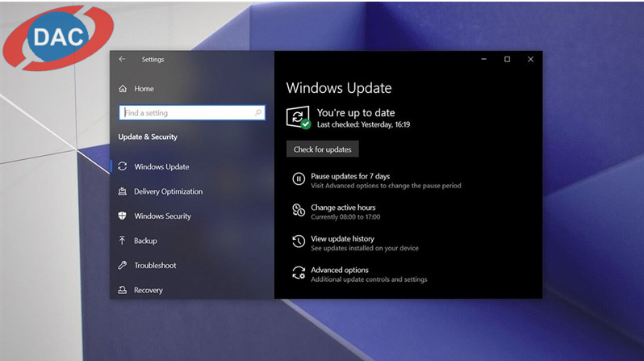Open Troubleshoot settings page
Image resolution: width=644 pixels, height=361 pixels.
point(155,265)
